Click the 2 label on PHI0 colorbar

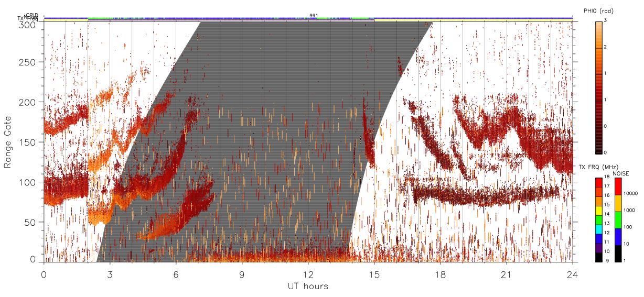606,47
